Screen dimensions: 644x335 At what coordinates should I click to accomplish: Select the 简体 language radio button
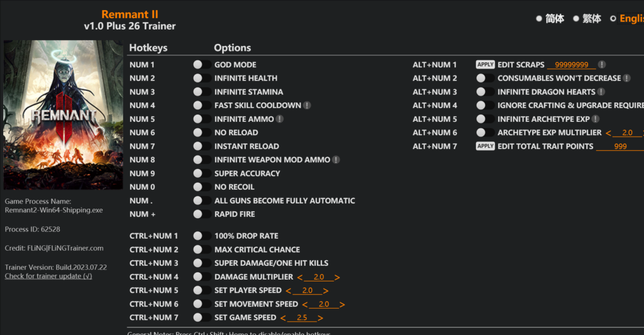[540, 19]
